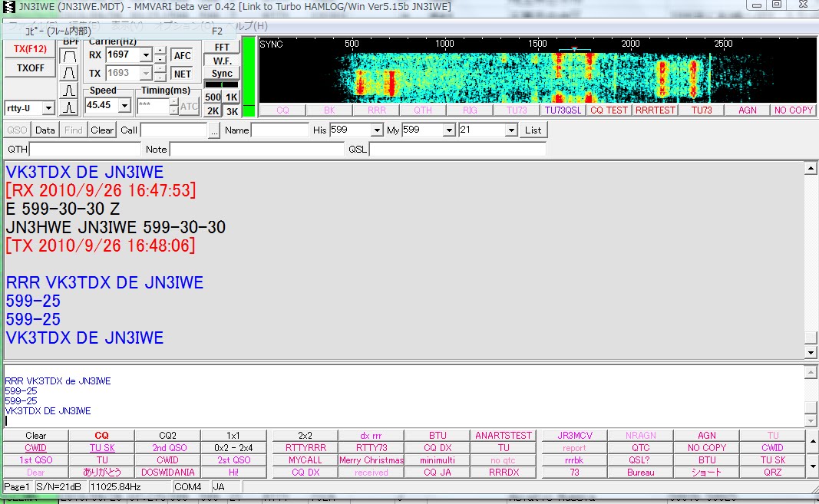Set spectrum width to 2K

[213, 110]
